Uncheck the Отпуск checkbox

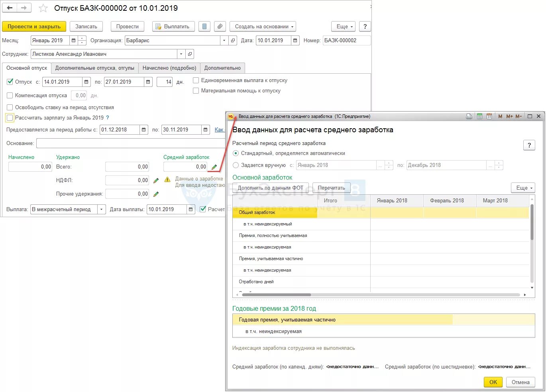click(10, 82)
